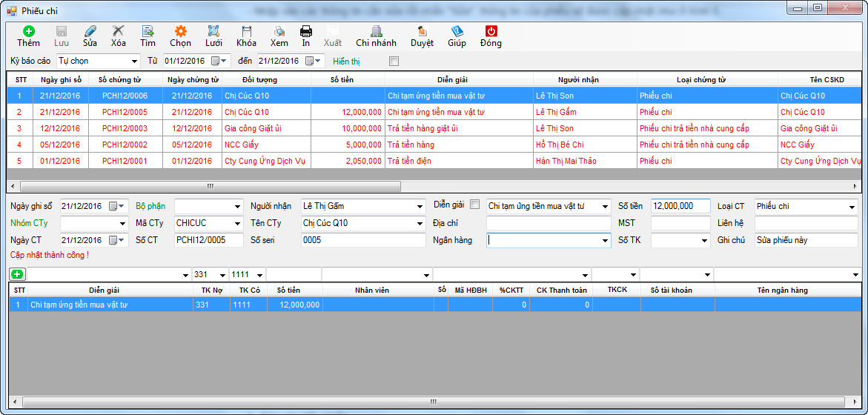Click the green plus add-line button
Screen dimensions: 868x415
pyautogui.click(x=18, y=274)
